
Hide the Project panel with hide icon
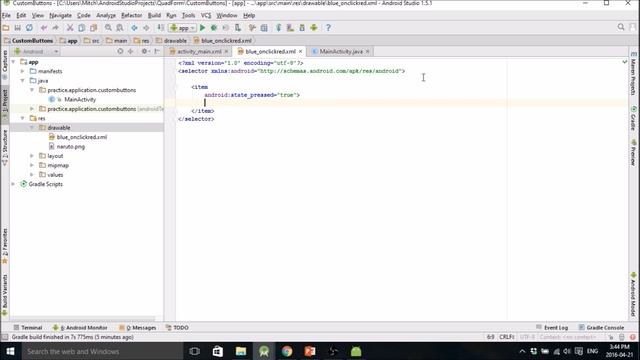click(x=157, y=51)
